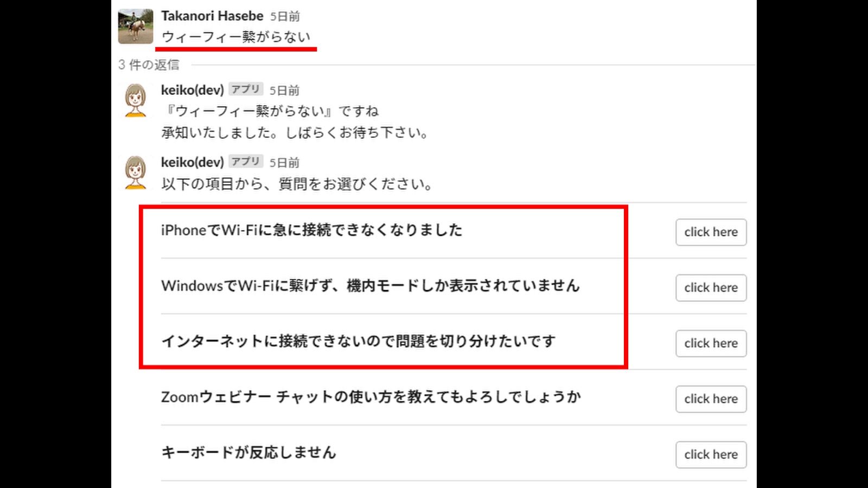This screenshot has height=488, width=868.
Task: Click second keiko(dev) bot avatar
Action: 136,172
